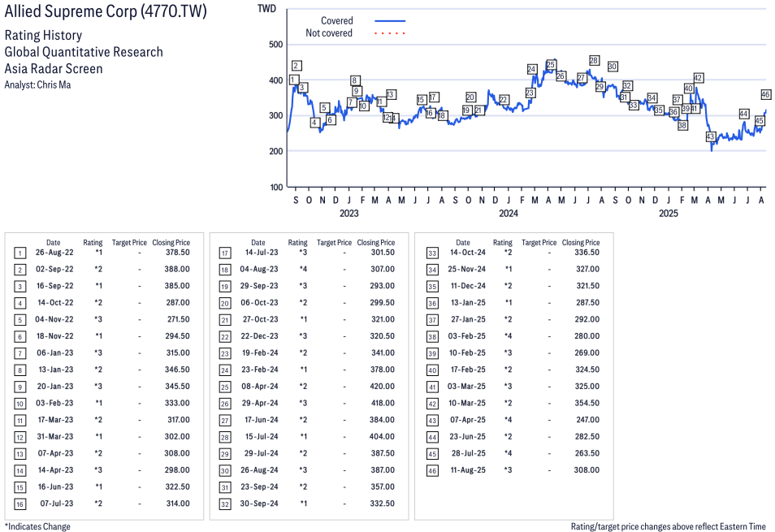Select the date '13-Jan-23' in the table
This screenshot has height=532, width=775.
click(56, 370)
